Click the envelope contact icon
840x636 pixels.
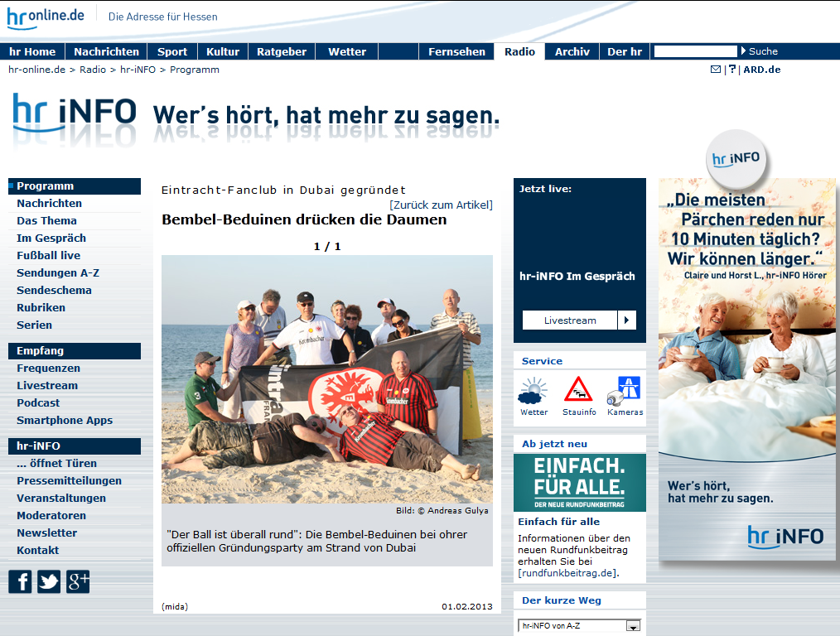click(x=716, y=70)
